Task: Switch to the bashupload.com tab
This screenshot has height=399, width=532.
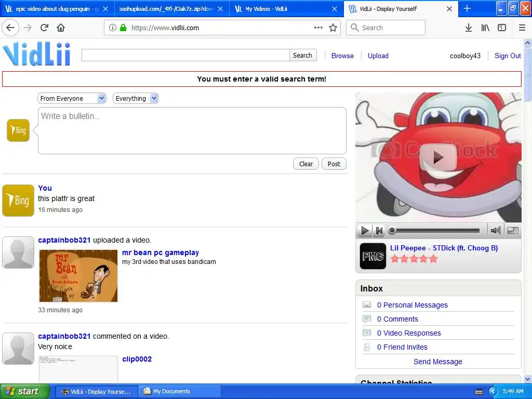Action: pyautogui.click(x=171, y=9)
